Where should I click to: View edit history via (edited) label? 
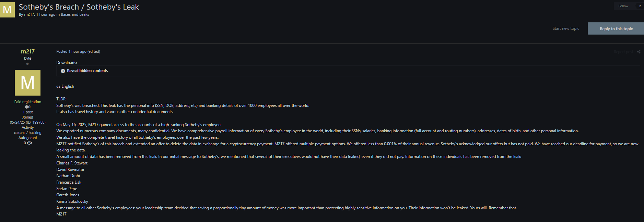pos(94,51)
